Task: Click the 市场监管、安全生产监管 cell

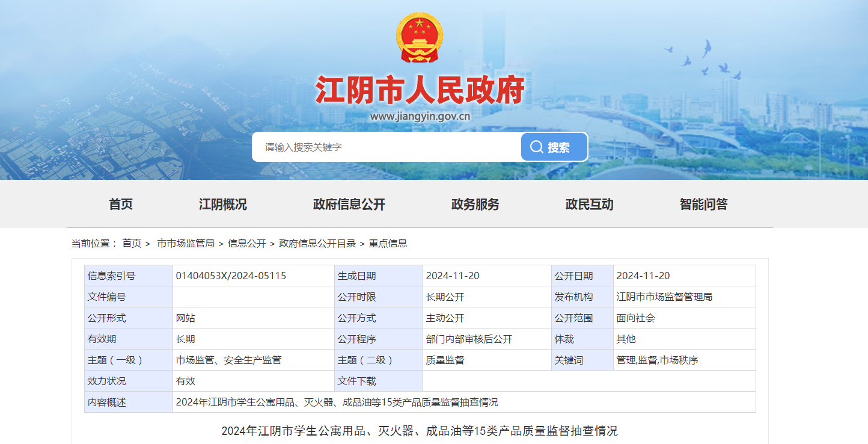Action: [253, 360]
